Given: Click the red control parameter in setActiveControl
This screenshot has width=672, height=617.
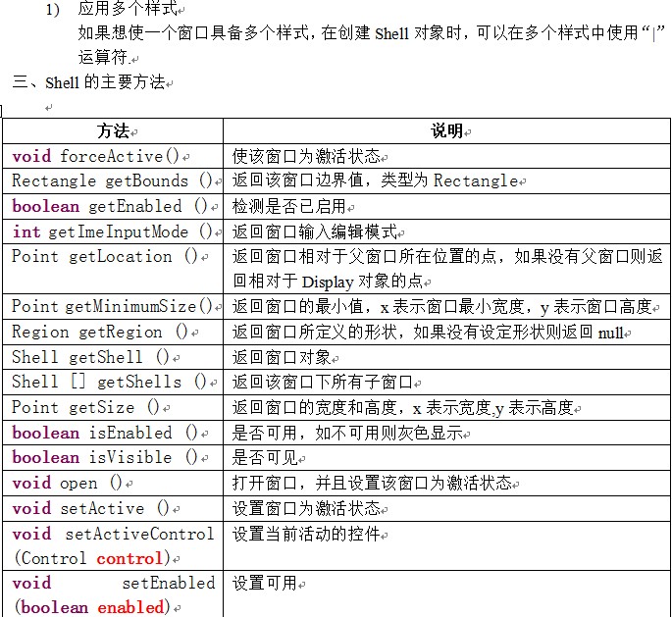Looking at the screenshot, I should click(129, 558).
